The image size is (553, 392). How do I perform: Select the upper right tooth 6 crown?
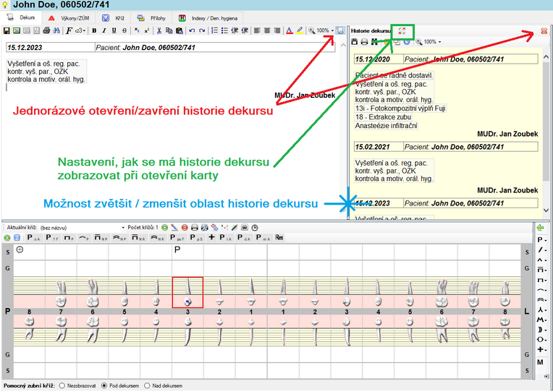click(93, 302)
